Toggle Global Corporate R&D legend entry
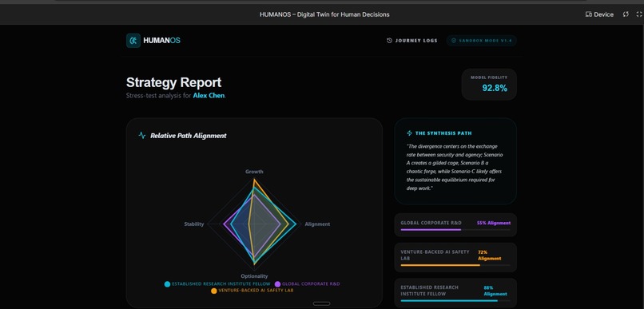 coord(307,284)
